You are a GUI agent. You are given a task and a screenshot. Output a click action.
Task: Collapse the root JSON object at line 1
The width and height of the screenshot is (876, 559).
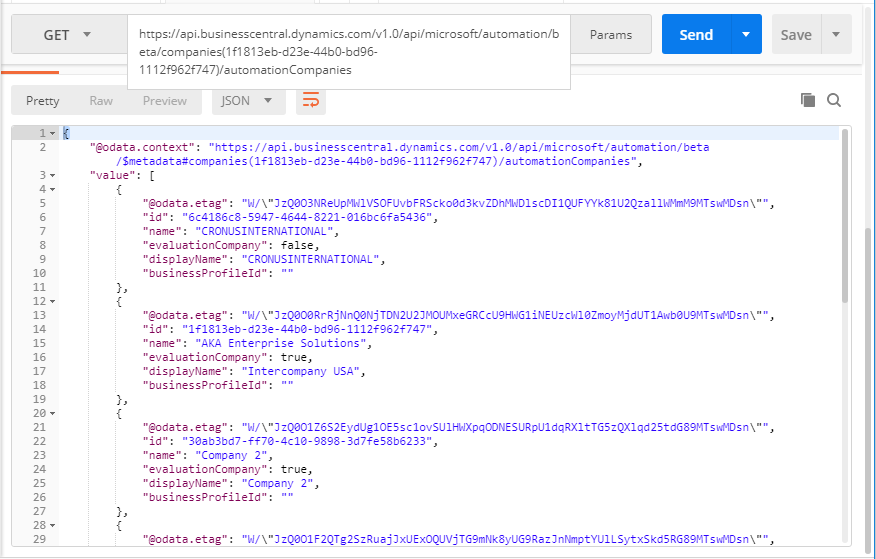[x=51, y=133]
